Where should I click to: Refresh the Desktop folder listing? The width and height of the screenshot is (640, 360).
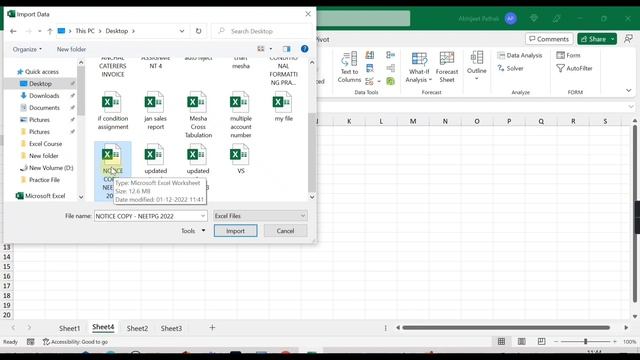pyautogui.click(x=198, y=31)
